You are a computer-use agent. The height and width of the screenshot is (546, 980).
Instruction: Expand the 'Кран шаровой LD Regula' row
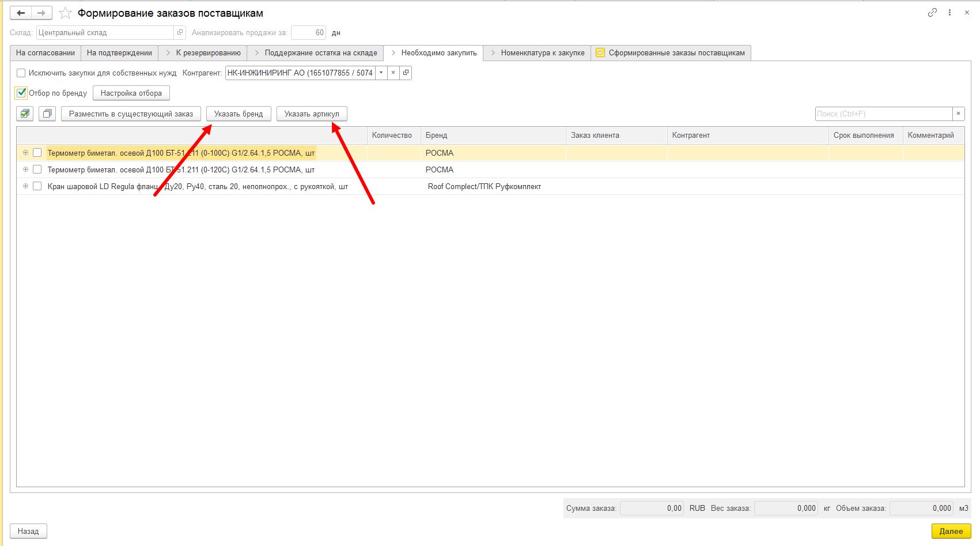pos(25,186)
